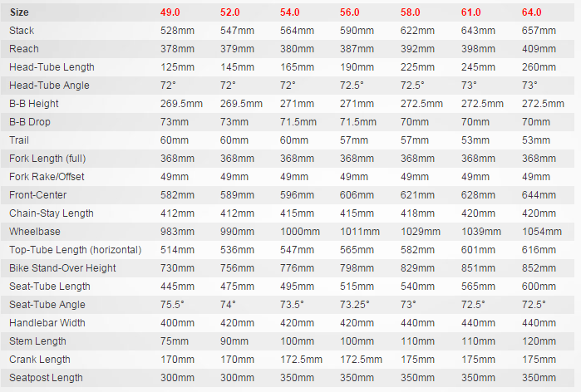Click the Wheelbase row label
This screenshot has width=581, height=392.
pos(34,232)
